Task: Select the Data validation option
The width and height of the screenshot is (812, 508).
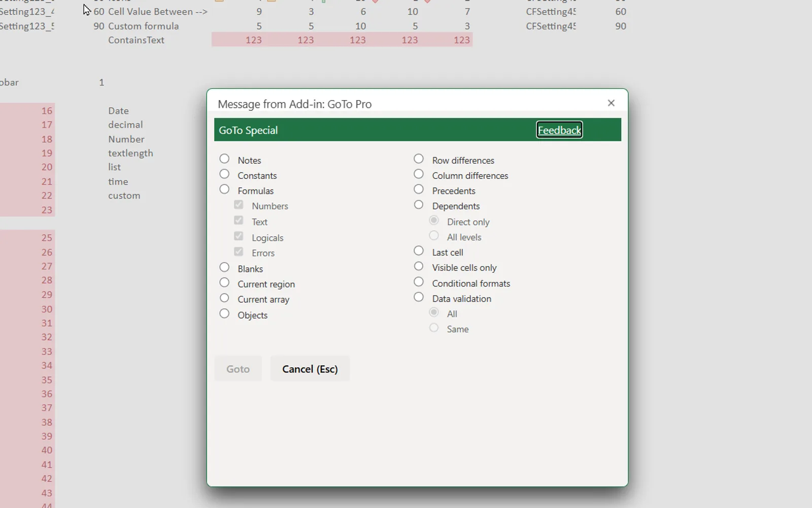Action: point(419,297)
